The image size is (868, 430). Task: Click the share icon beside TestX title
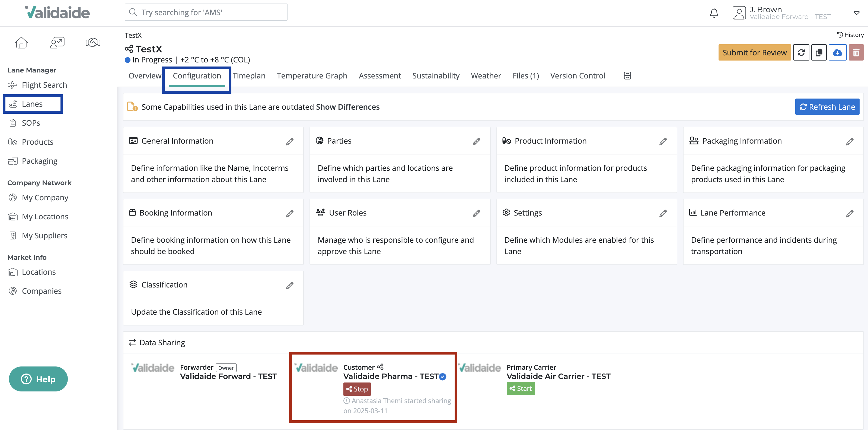129,49
